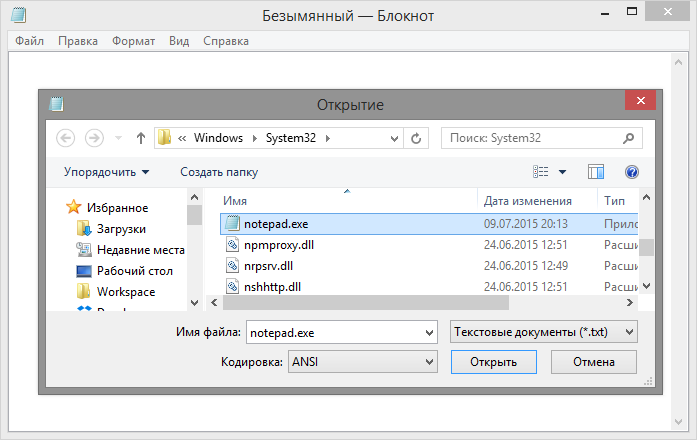This screenshot has height=440, width=697.
Task: Click the npmproxy.dll file icon
Action: 232,244
